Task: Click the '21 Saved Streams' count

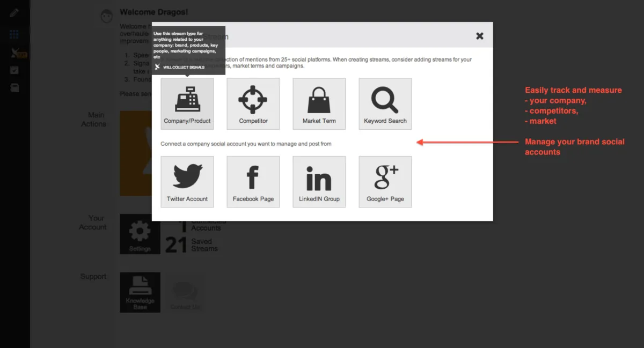Action: coord(192,245)
